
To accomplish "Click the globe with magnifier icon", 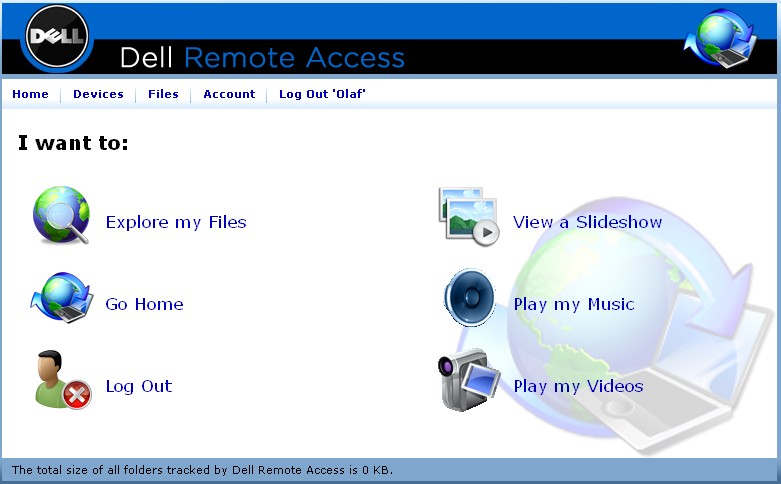I will (x=61, y=215).
